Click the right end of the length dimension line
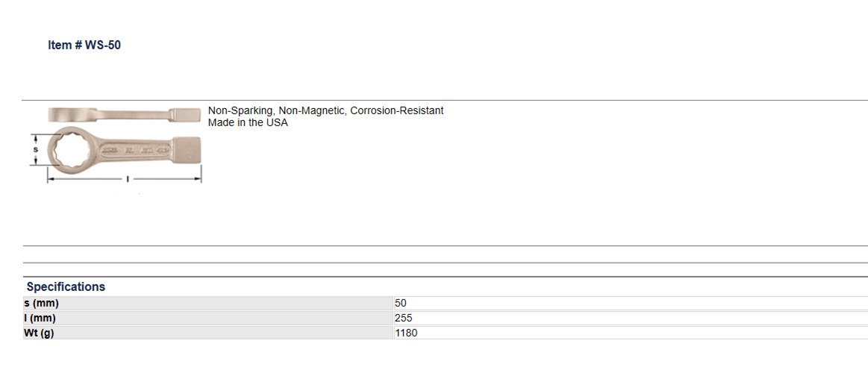This screenshot has width=868, height=373. click(199, 178)
